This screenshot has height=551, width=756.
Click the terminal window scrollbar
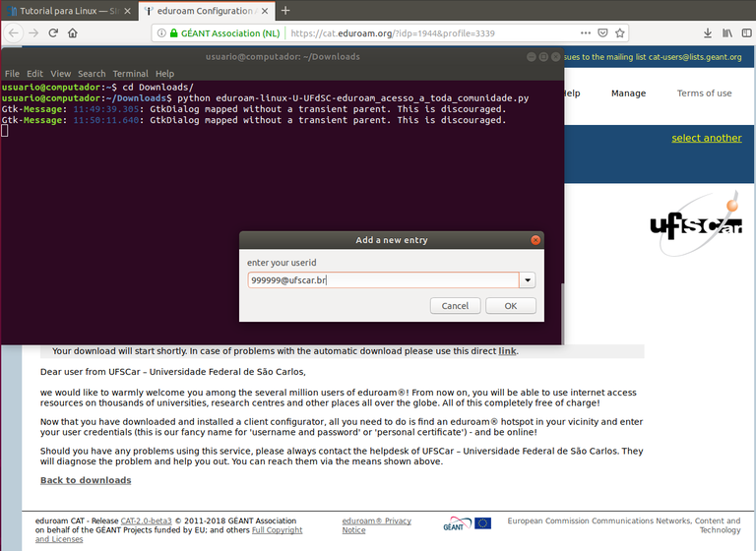562,313
